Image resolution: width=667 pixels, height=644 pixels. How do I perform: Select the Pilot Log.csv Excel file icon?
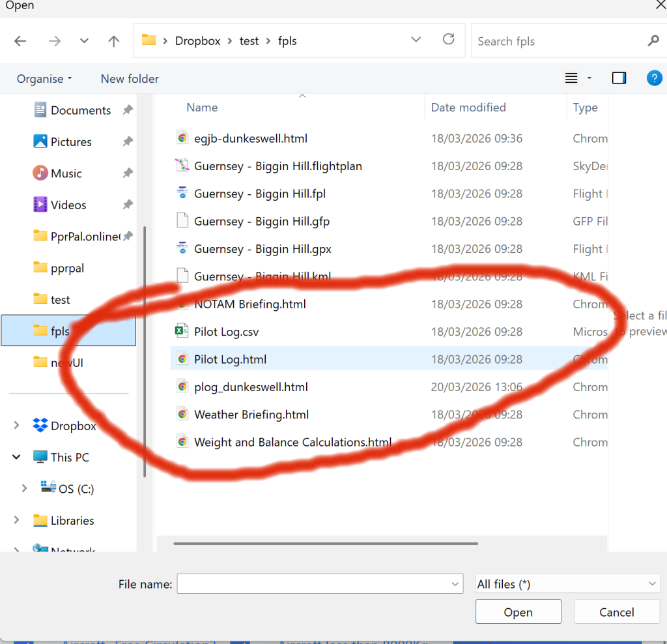point(182,332)
